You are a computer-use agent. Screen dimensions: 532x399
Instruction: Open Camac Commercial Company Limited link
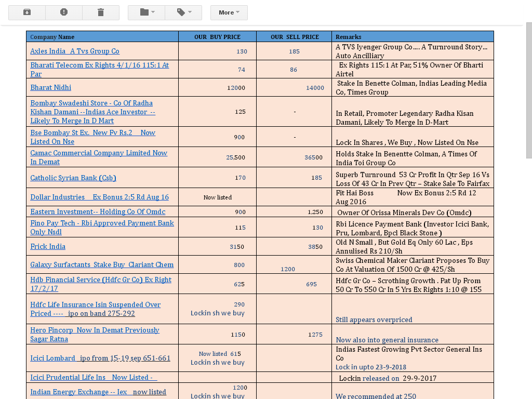point(99,157)
